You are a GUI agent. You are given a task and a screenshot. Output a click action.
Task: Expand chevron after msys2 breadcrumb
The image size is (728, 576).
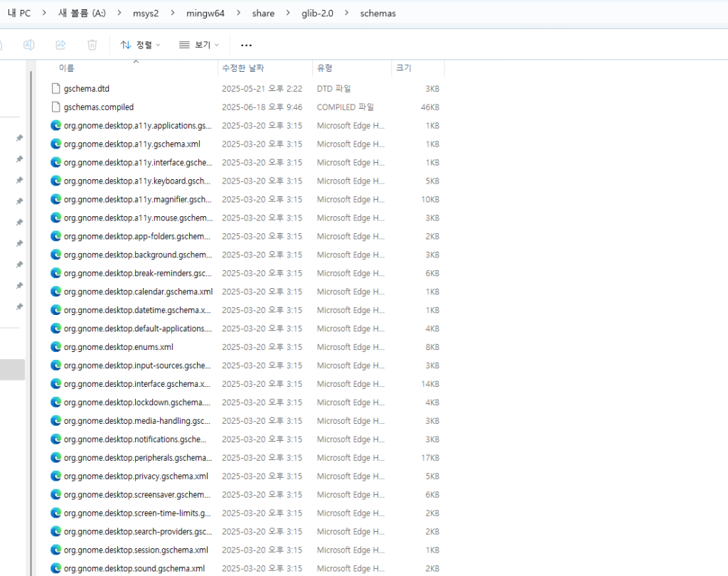173,13
